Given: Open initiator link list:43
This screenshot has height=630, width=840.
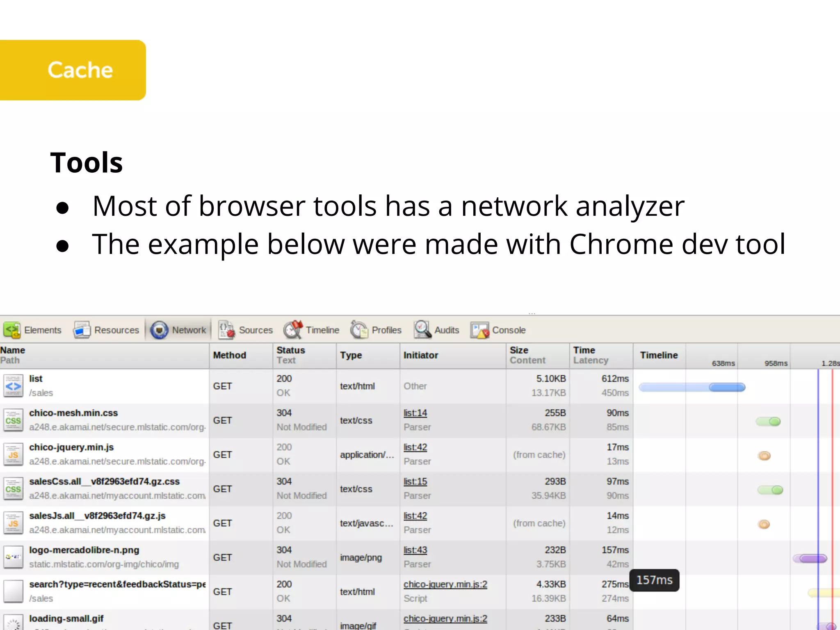Looking at the screenshot, I should tap(415, 550).
